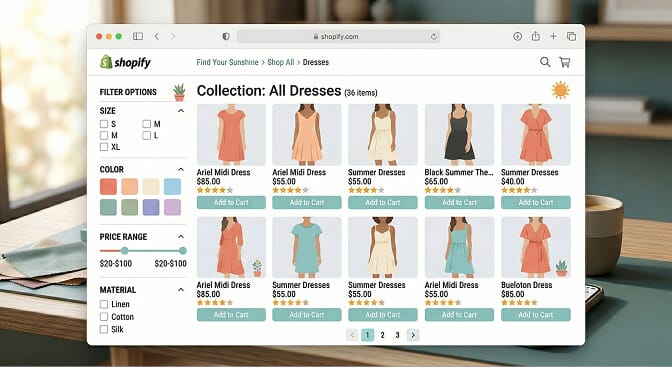Click the sun icon beside the collection title
Image resolution: width=672 pixels, height=367 pixels.
[560, 90]
